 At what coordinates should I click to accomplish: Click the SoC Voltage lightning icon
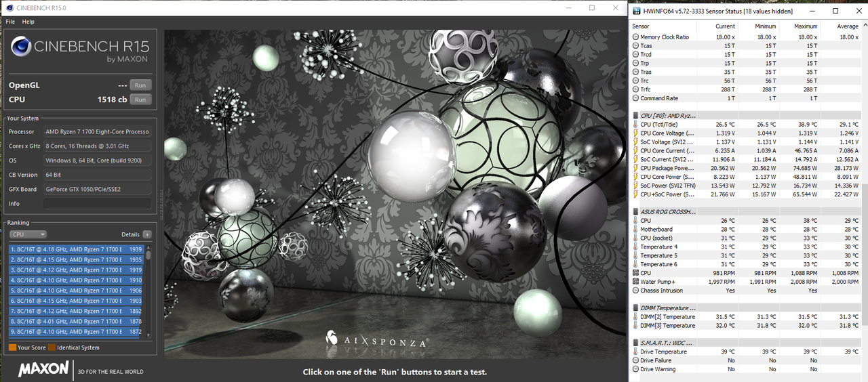pyautogui.click(x=635, y=142)
